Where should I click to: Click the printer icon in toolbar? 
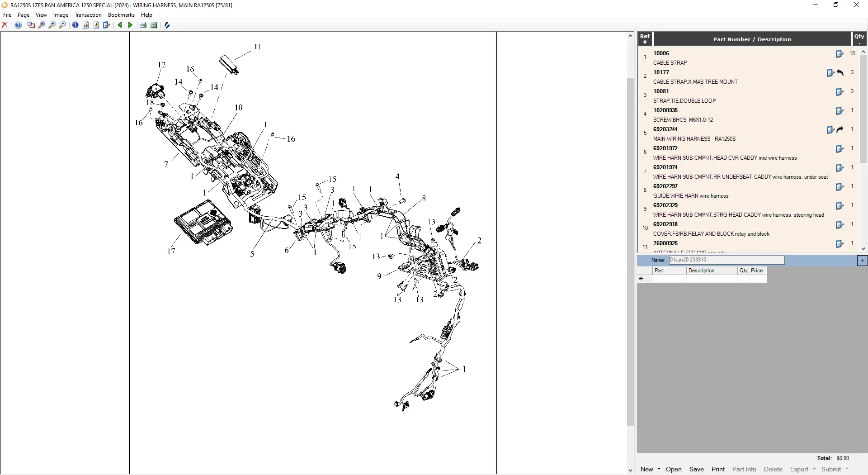[x=143, y=25]
